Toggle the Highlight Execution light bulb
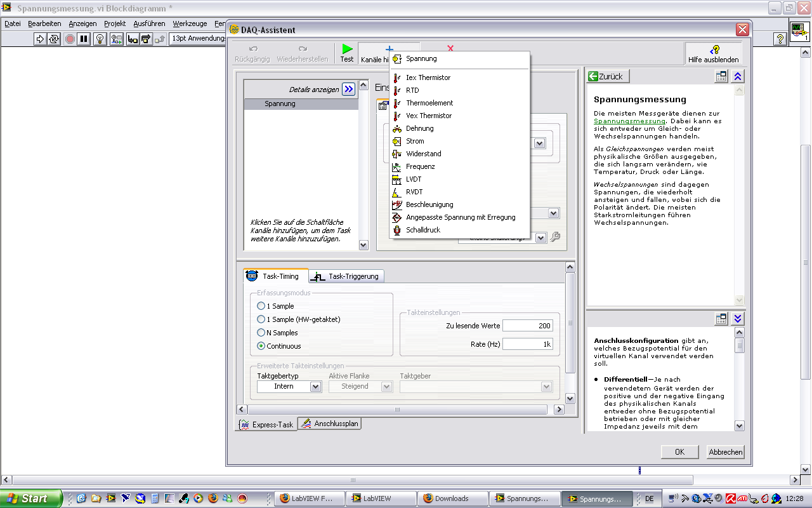 100,39
